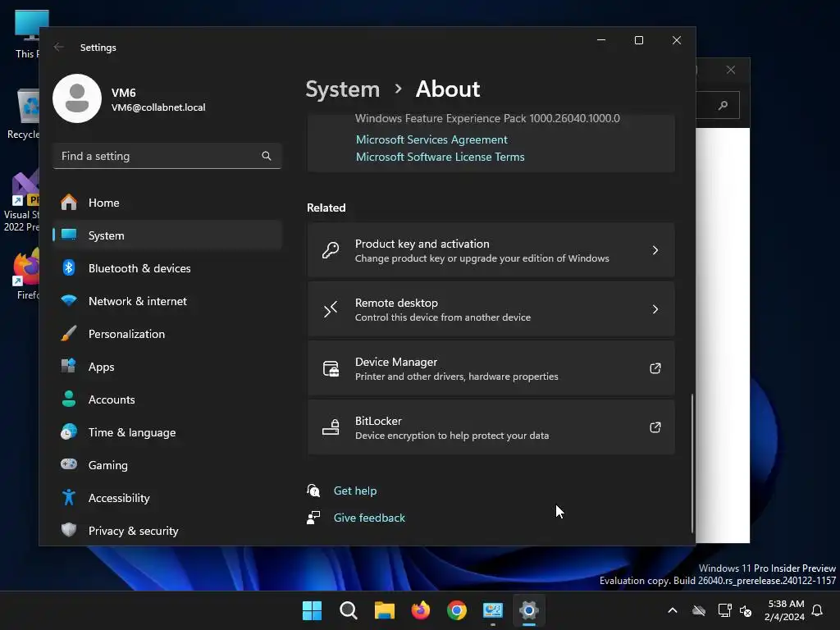
Task: Click the search icon in the background window
Action: (x=724, y=105)
